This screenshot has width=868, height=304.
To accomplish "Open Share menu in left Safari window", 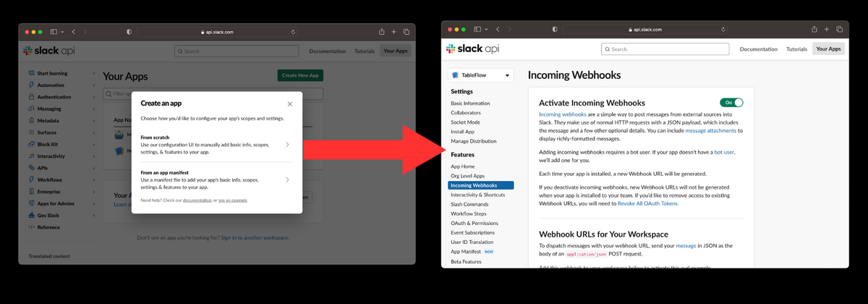I will 381,31.
